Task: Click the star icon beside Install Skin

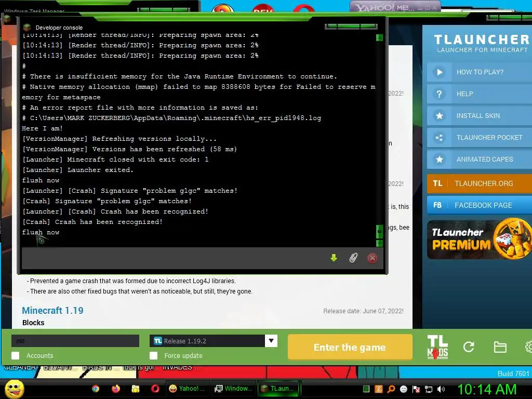Action: pyautogui.click(x=440, y=116)
